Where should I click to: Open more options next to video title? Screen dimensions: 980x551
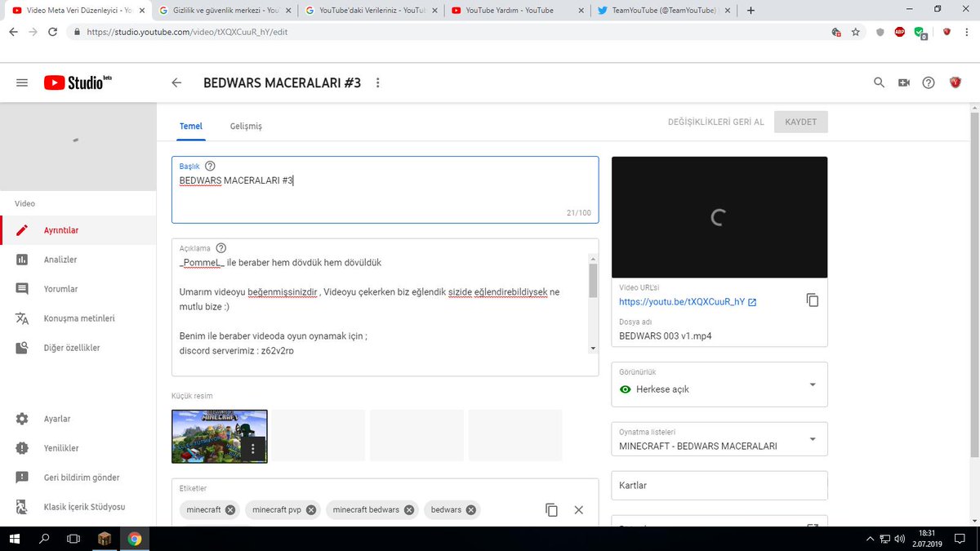click(377, 82)
